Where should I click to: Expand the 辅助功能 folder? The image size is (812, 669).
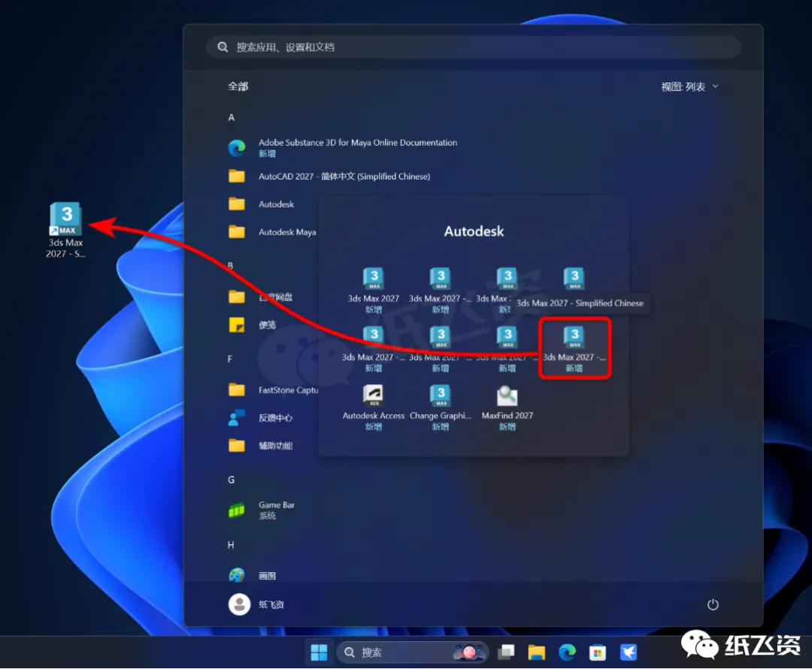pos(260,446)
